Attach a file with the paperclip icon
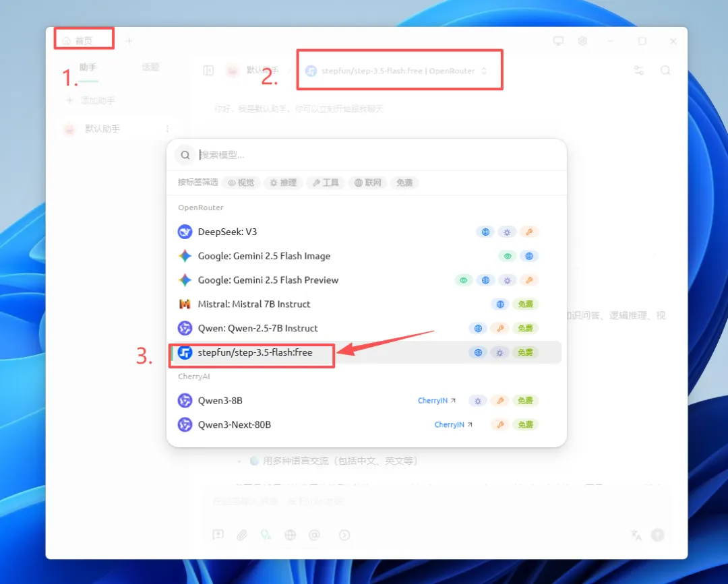Image resolution: width=728 pixels, height=584 pixels. [x=242, y=535]
